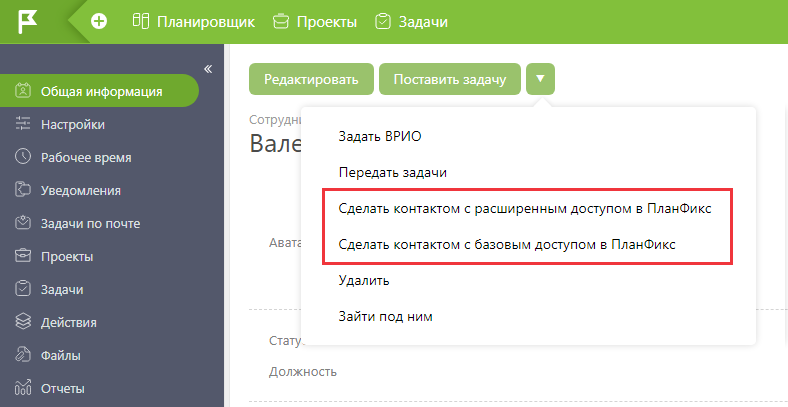788x407 pixels.
Task: Click the Файлы paperclip icon
Action: [x=23, y=355]
